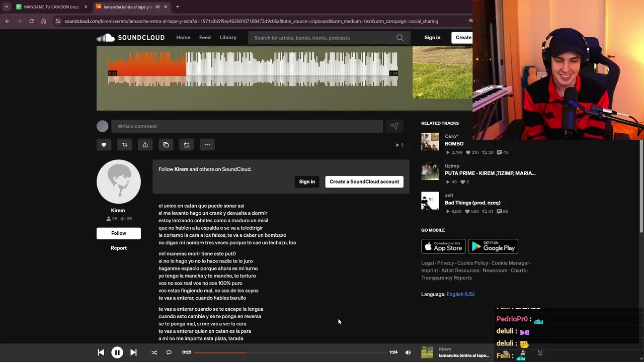Open the tab search dropdown arrow

point(6,7)
